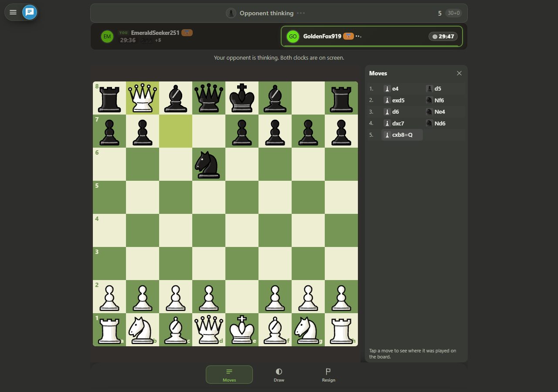Select move d6 in move list
Image resolution: width=558 pixels, height=392 pixels.
402,112
